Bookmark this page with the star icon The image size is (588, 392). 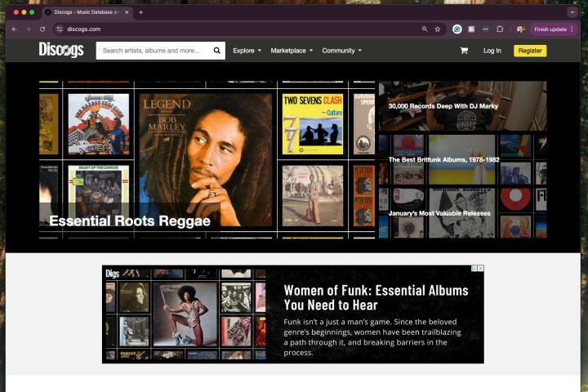tap(437, 29)
